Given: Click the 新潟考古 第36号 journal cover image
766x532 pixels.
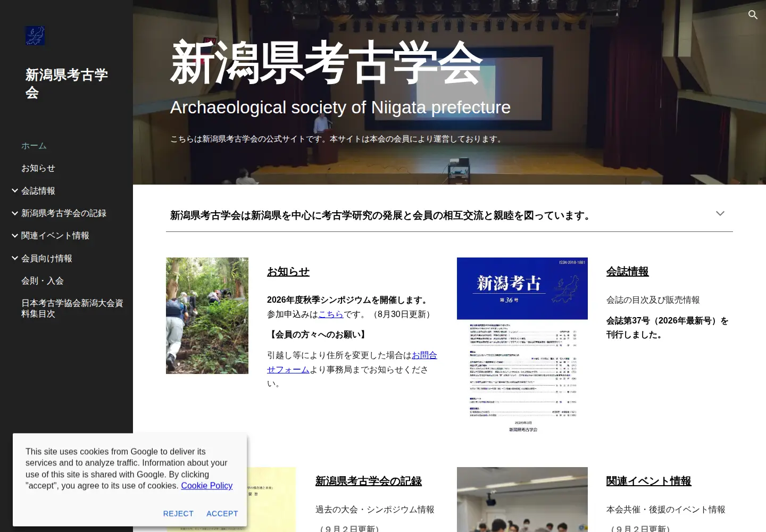Looking at the screenshot, I should [x=522, y=346].
